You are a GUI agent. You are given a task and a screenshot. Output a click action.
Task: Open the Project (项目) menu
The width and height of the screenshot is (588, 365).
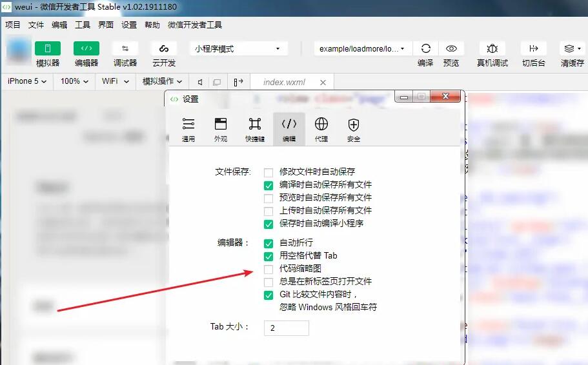[13, 25]
